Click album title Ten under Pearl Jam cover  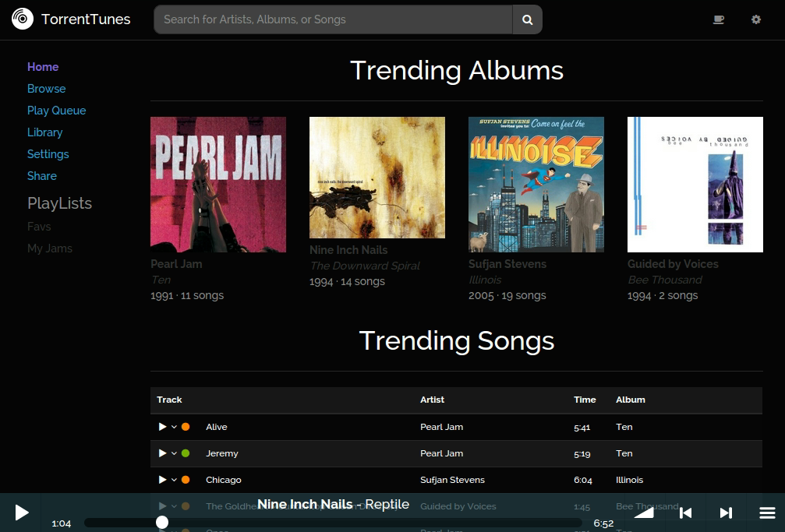point(161,280)
